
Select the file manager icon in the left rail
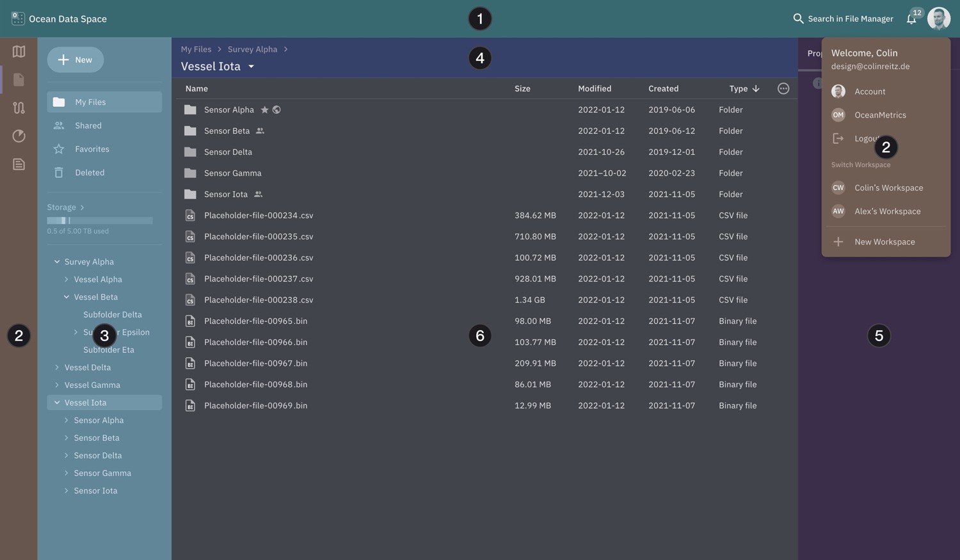coord(19,79)
